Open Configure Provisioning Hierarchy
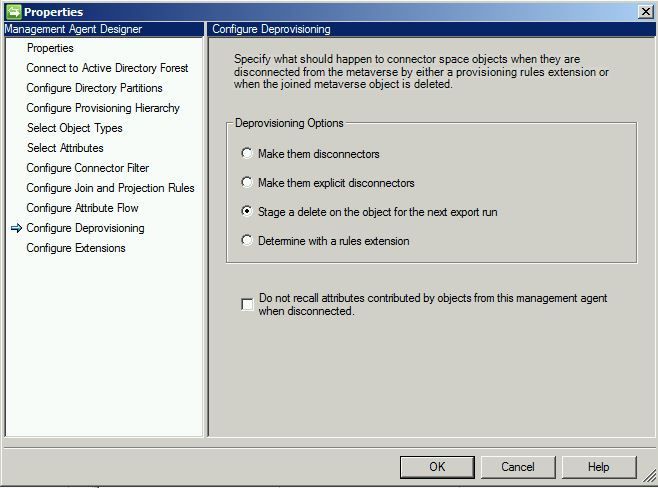The height and width of the screenshot is (488, 658). click(x=103, y=108)
